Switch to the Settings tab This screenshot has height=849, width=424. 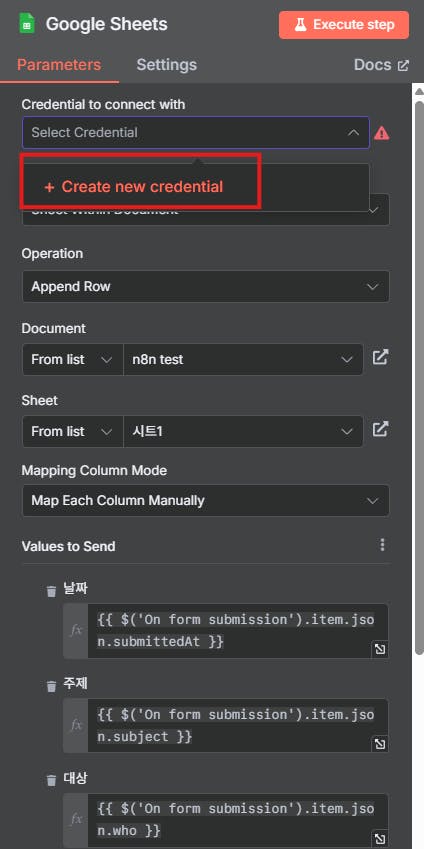click(x=166, y=65)
